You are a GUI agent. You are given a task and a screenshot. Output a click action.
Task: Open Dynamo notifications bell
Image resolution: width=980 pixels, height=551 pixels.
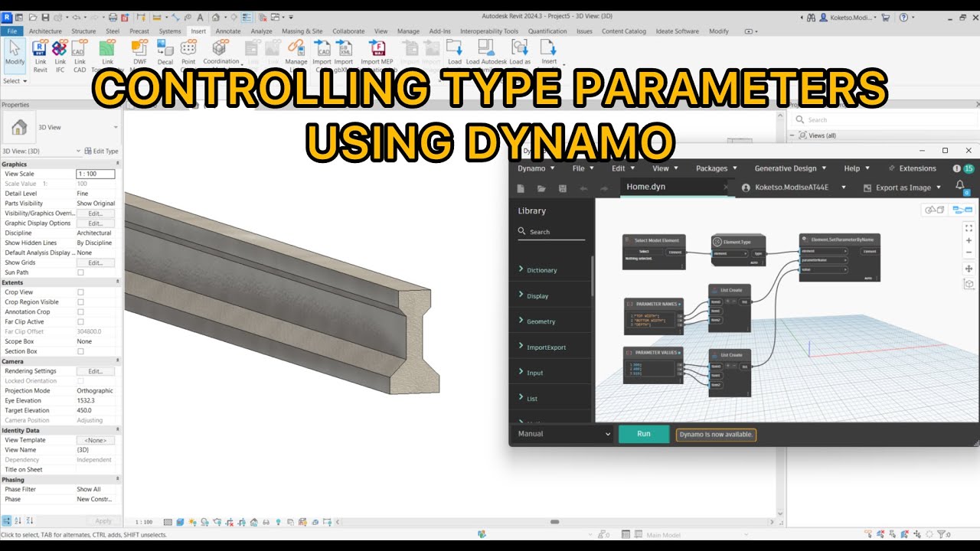[x=960, y=185]
